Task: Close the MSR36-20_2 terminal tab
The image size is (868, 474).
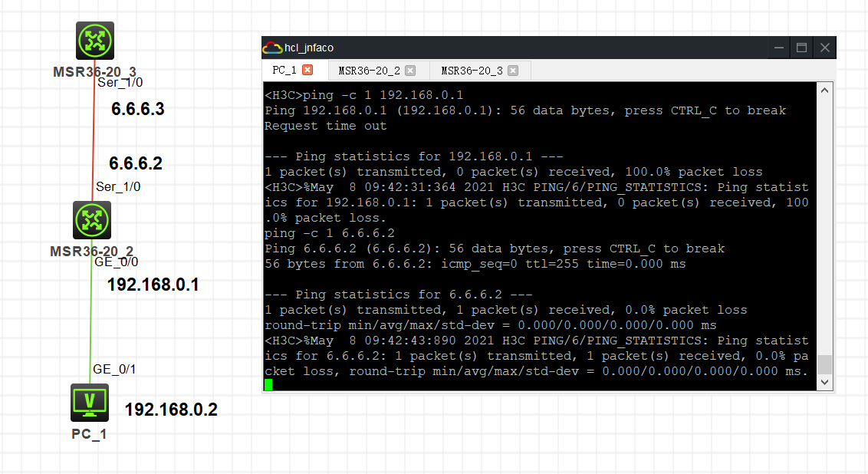Action: coord(410,71)
